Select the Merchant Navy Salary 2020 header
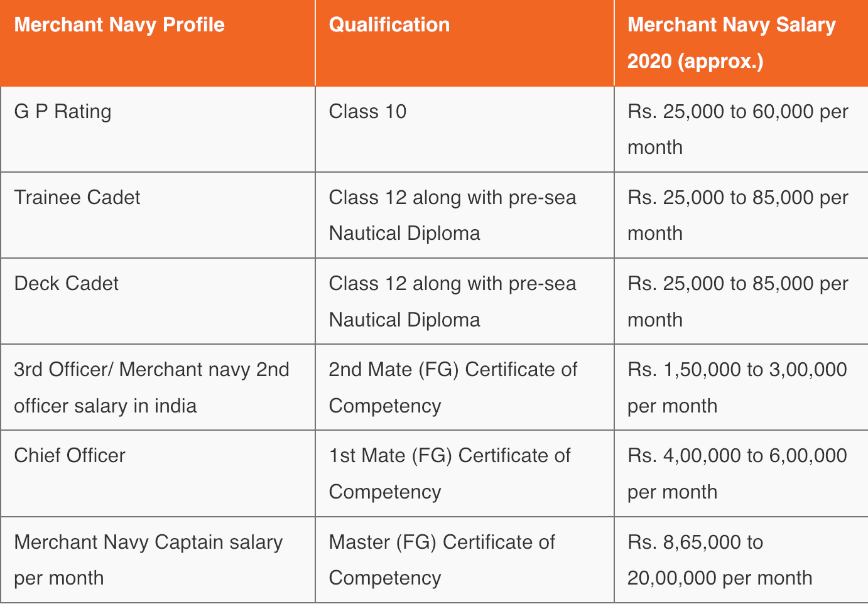This screenshot has width=868, height=604. coord(741,43)
